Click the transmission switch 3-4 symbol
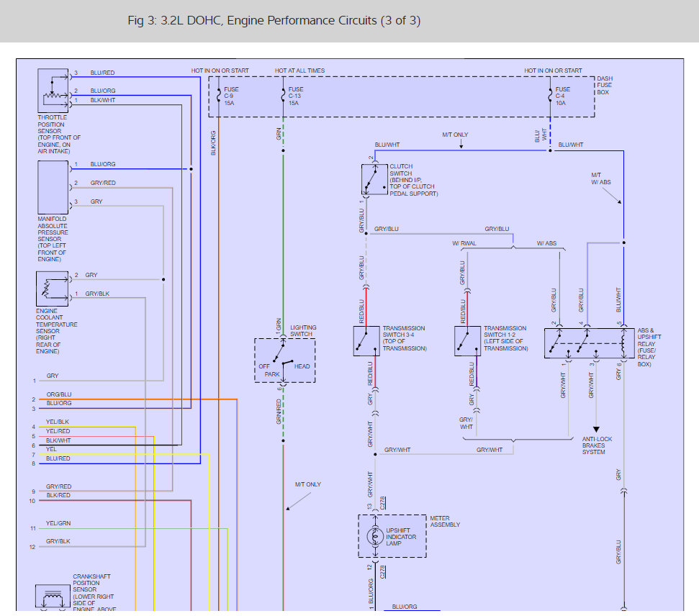 (366, 341)
